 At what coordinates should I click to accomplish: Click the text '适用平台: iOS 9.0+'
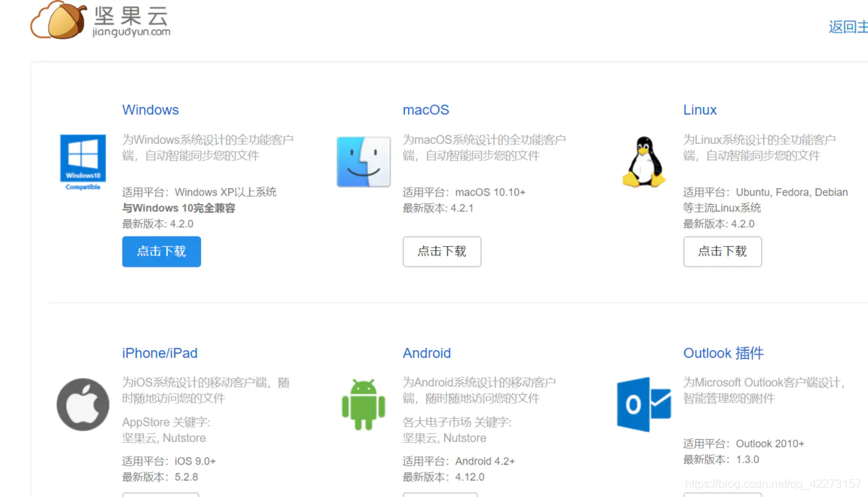coord(169,462)
